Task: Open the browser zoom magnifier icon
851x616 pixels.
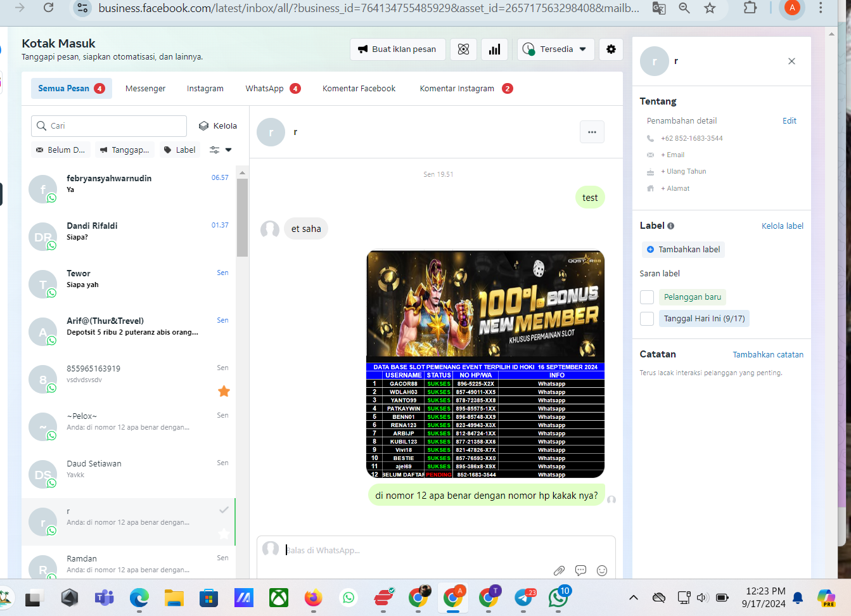Action: pyautogui.click(x=684, y=8)
